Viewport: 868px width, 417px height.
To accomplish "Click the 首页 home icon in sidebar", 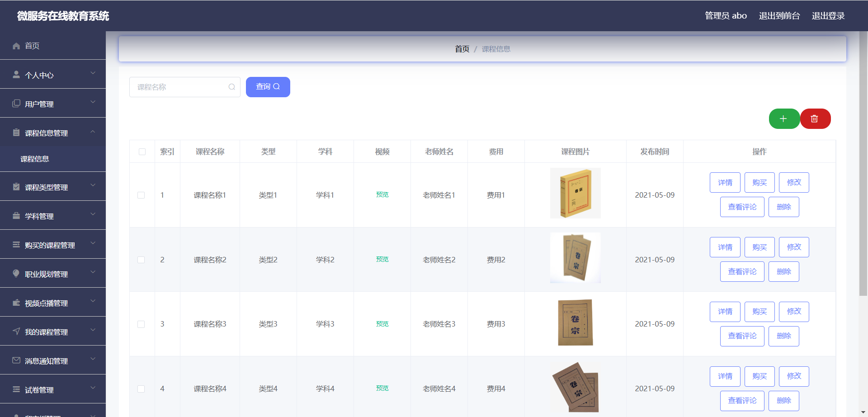I will [16, 46].
